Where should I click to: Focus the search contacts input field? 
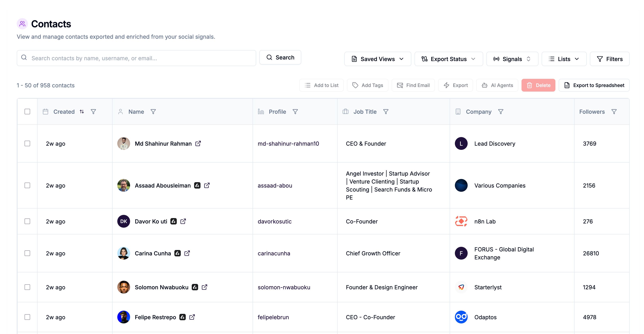[x=136, y=58]
